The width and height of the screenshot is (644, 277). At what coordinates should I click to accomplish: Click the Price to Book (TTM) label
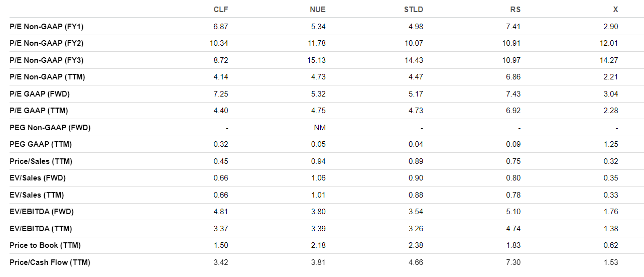45,245
